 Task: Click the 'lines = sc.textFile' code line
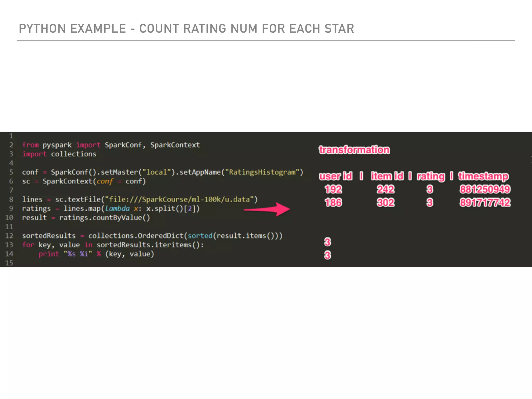click(x=140, y=199)
